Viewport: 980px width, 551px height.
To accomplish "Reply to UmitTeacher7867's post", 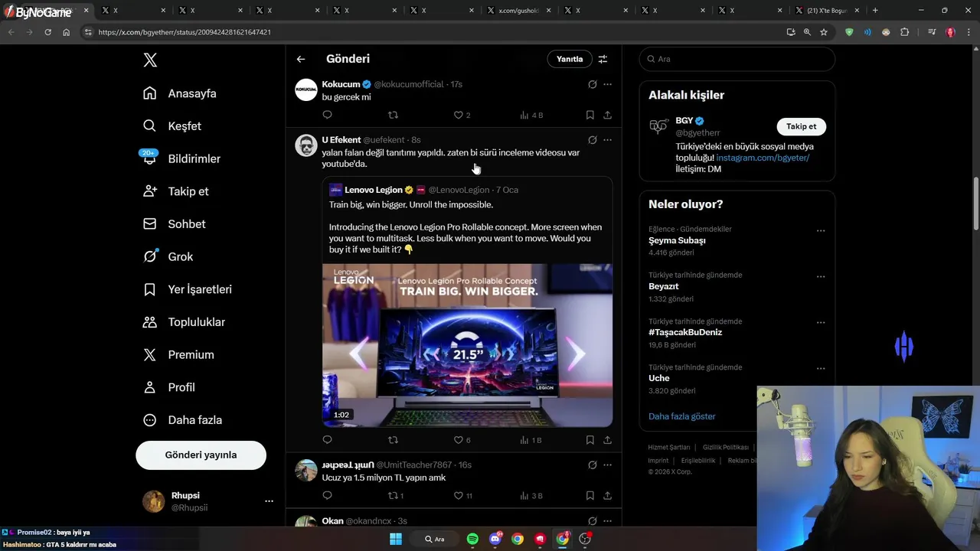I will tap(327, 495).
